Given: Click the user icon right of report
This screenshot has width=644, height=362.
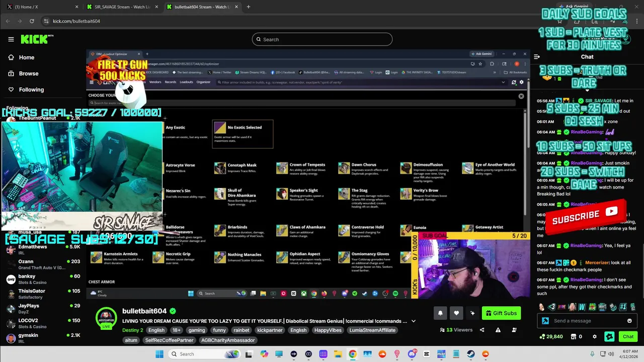Looking at the screenshot, I should (514, 330).
